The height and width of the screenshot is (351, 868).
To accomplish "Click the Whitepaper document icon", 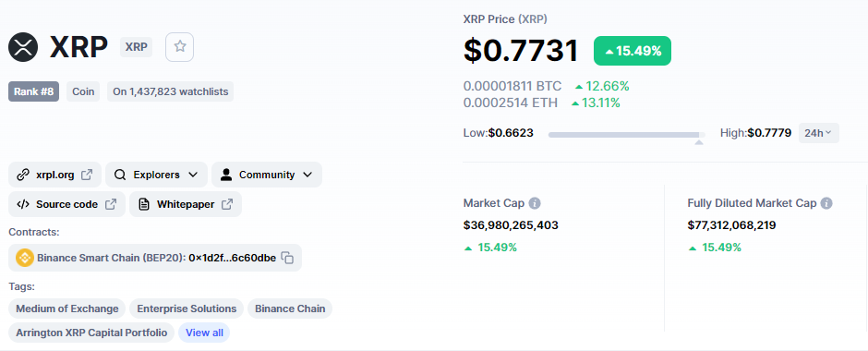I will point(144,204).
